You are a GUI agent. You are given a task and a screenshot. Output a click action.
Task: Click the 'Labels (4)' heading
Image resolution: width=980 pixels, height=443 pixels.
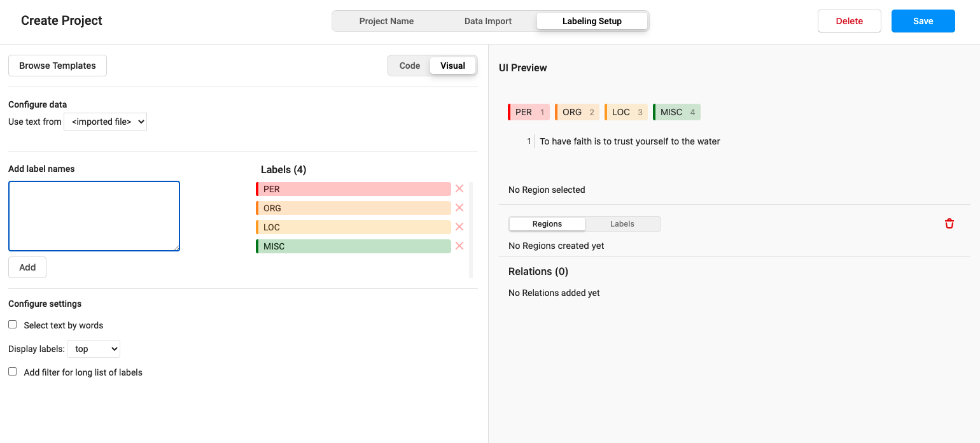(284, 169)
